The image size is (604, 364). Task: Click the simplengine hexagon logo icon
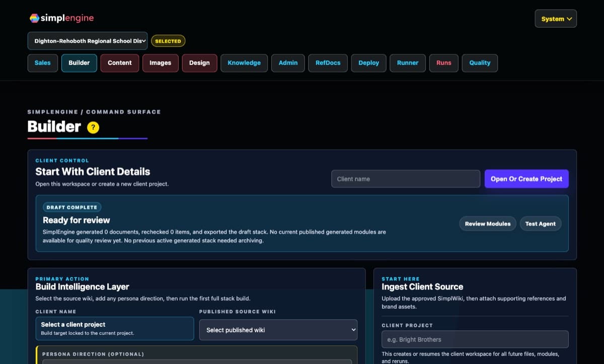pos(34,18)
